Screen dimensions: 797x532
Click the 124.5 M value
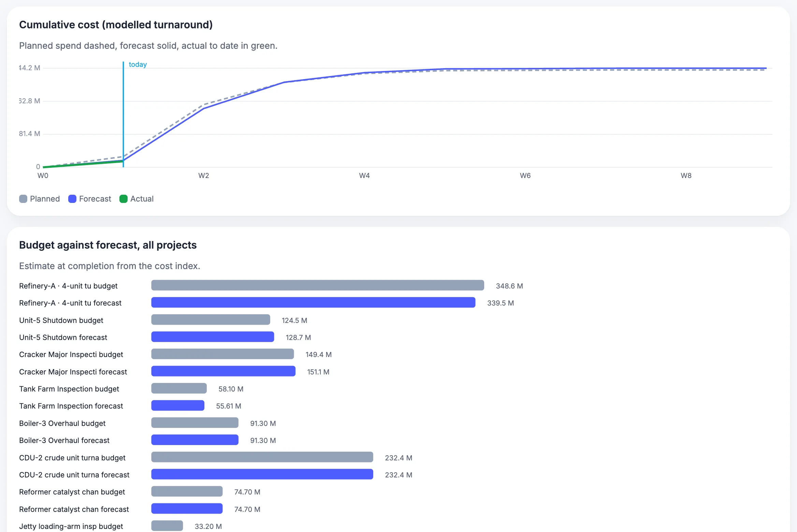point(294,321)
